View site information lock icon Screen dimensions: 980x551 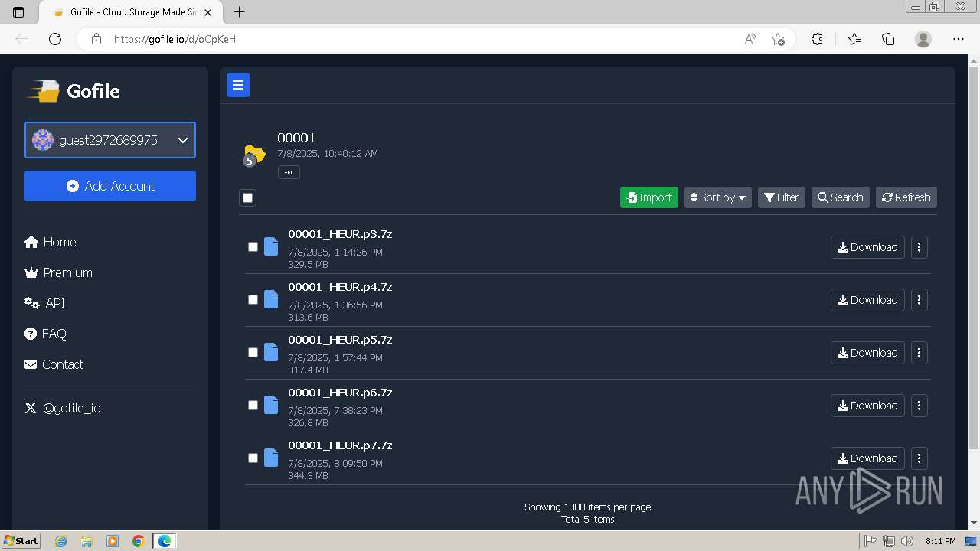click(x=96, y=39)
